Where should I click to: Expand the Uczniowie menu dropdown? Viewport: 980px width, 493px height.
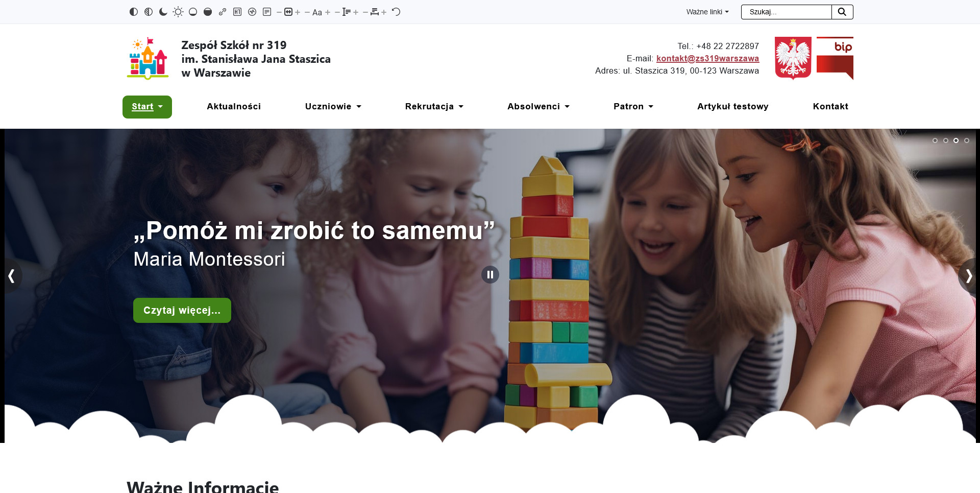333,106
